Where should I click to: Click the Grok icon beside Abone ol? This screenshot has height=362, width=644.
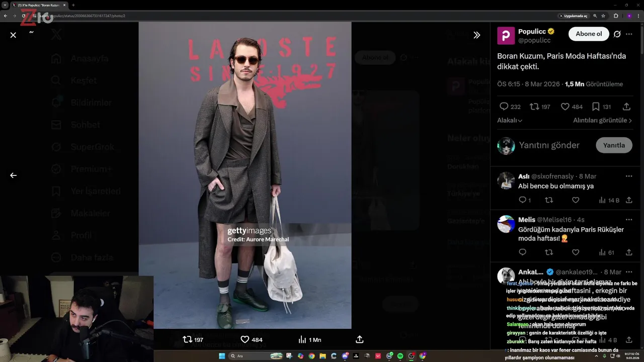click(617, 34)
